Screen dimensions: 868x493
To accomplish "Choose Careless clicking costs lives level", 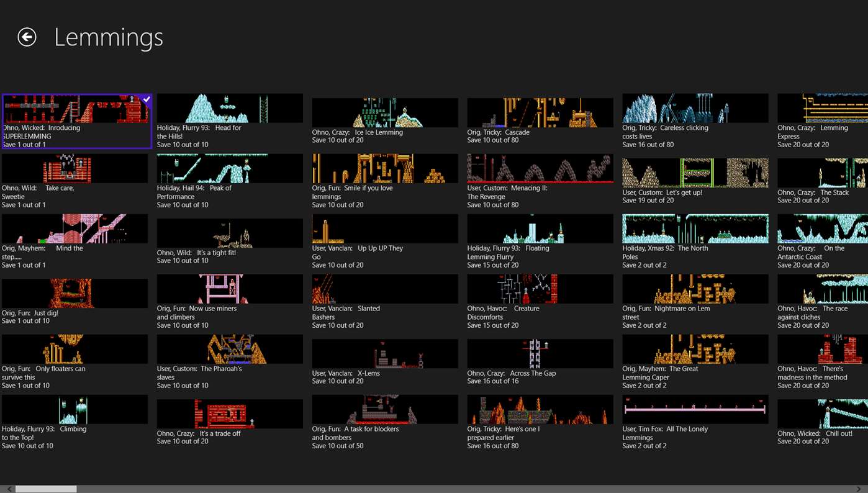I will click(695, 121).
